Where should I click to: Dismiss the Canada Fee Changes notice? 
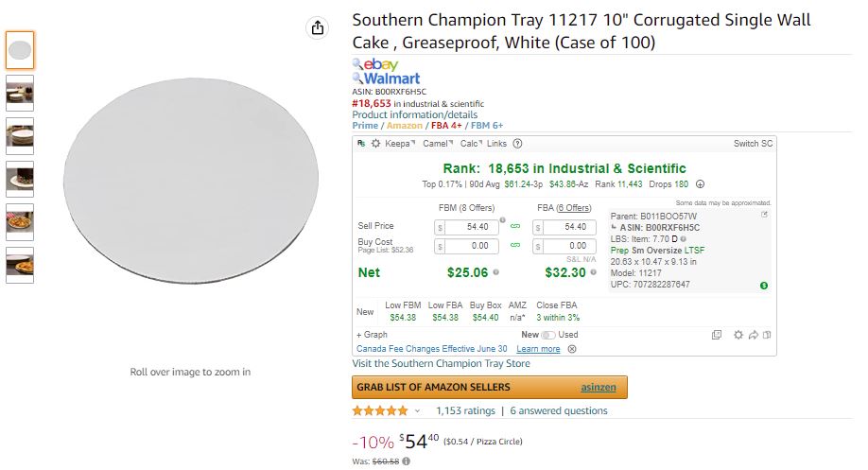tap(572, 349)
